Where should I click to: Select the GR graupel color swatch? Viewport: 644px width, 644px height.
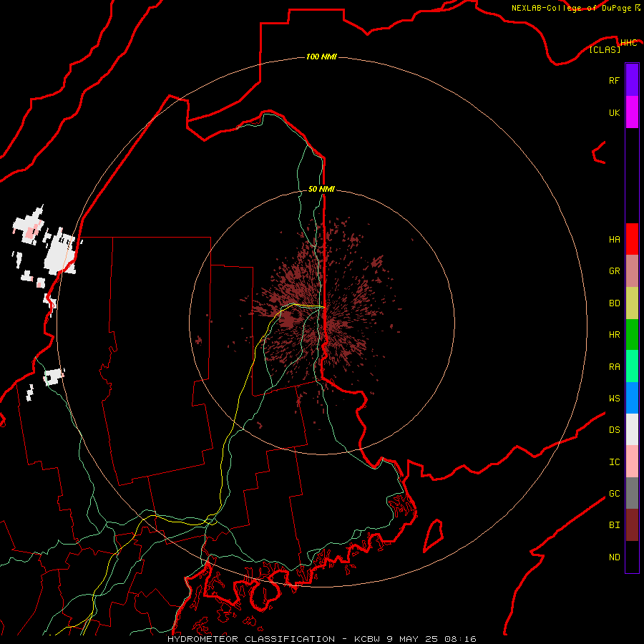(x=632, y=271)
